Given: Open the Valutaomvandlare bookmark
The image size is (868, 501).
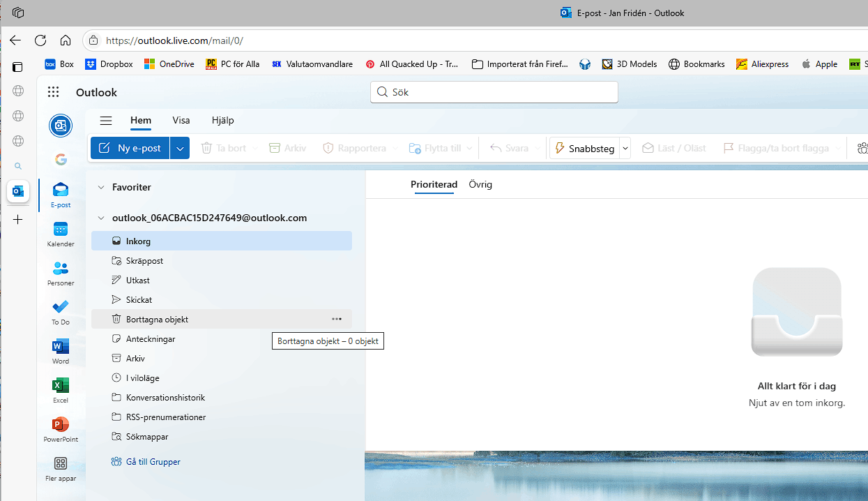Looking at the screenshot, I should [x=312, y=64].
